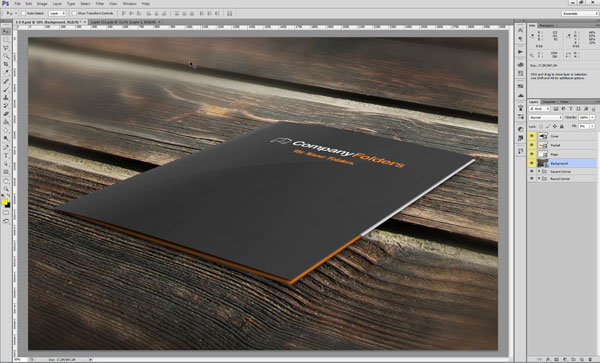Select the Dodge tool
Image resolution: width=600 pixels, height=363 pixels.
[6, 138]
